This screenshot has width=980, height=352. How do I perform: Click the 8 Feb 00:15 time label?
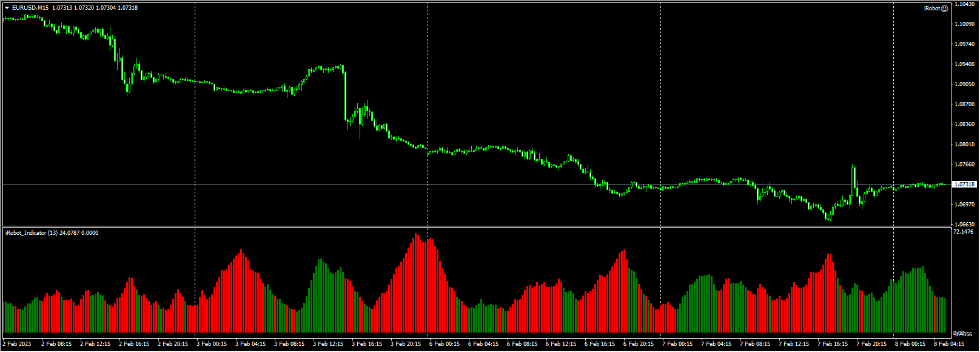pos(910,344)
